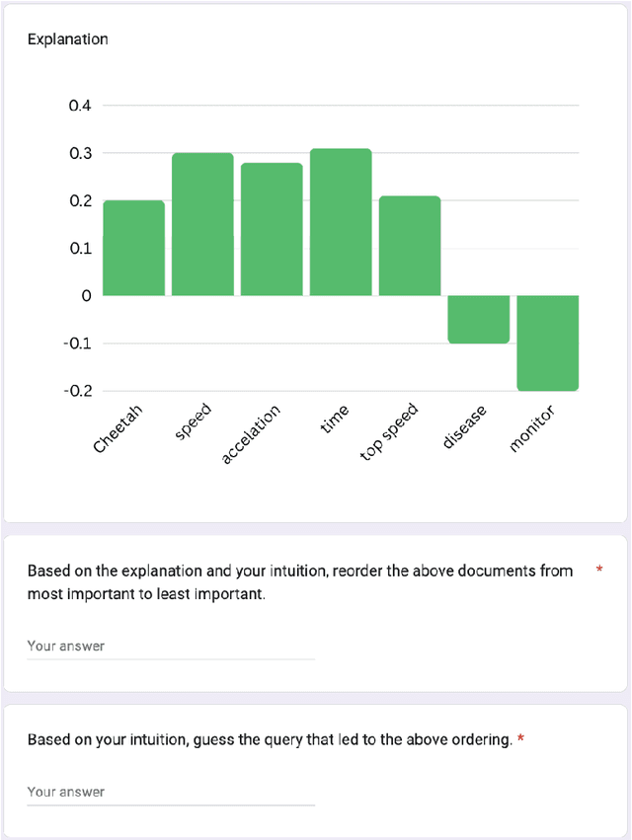The width and height of the screenshot is (632, 840).
Task: Click the green bar above "Cheetah"
Action: (132, 247)
